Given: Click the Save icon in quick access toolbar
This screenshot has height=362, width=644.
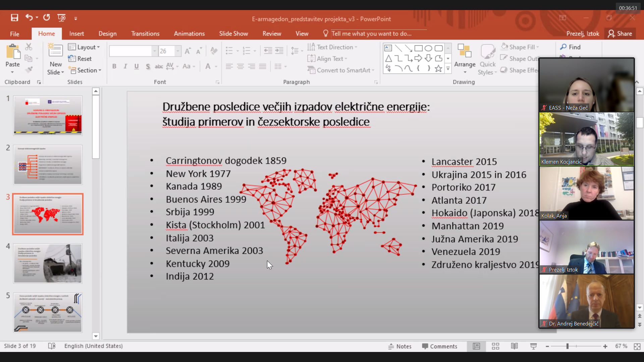Looking at the screenshot, I should tap(14, 18).
